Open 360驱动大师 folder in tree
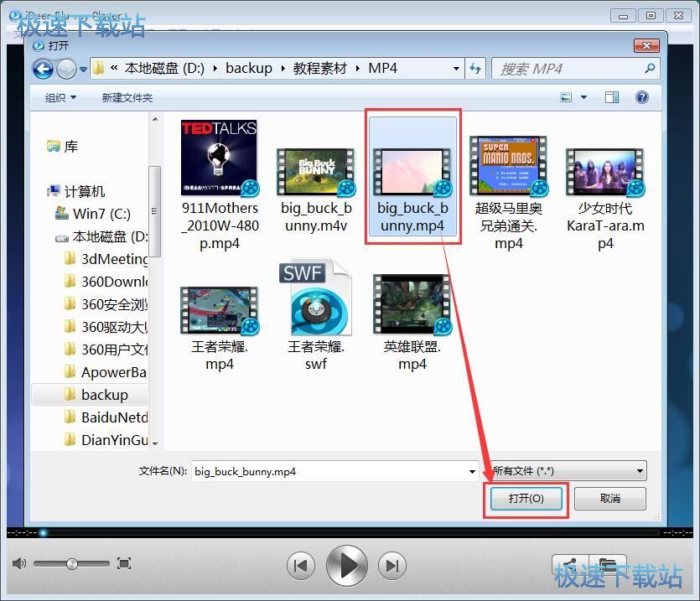Screen dimensions: 700x601 click(106, 327)
